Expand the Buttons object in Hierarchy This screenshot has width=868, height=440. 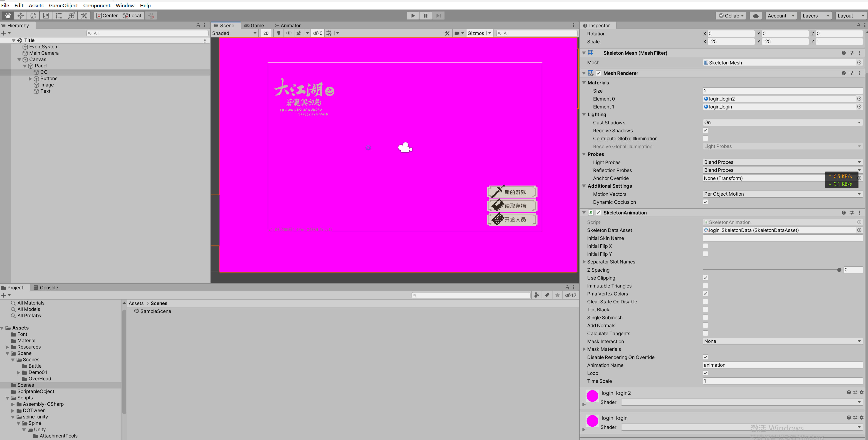(30, 79)
